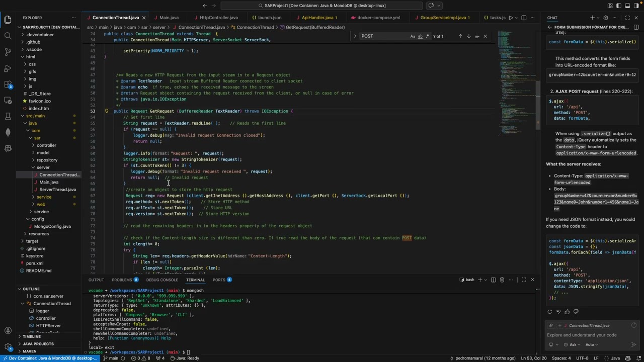Open the Source Control view

pyautogui.click(x=8, y=52)
